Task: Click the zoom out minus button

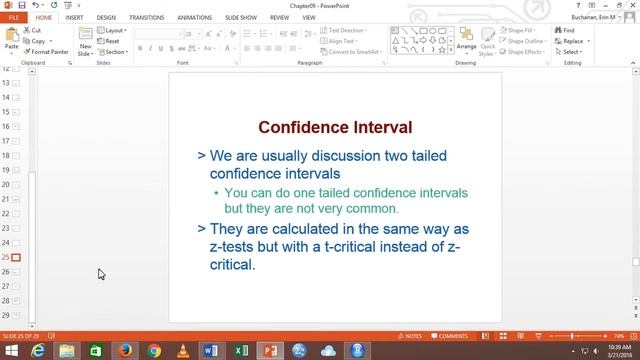Action: point(551,336)
